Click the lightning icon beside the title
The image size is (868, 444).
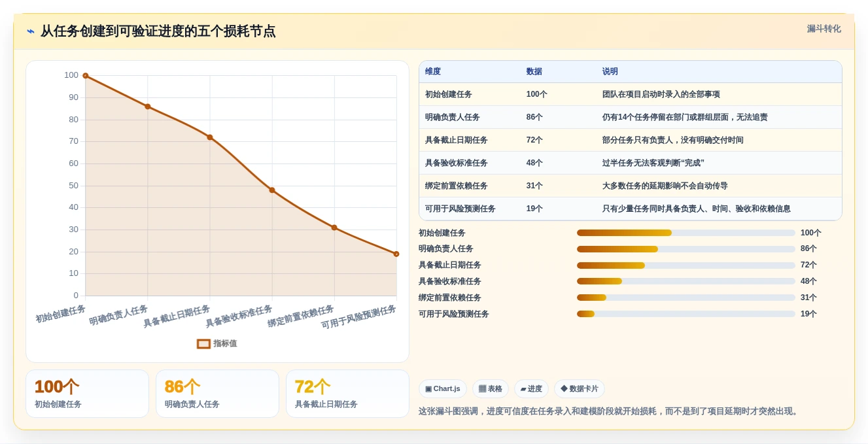point(31,31)
